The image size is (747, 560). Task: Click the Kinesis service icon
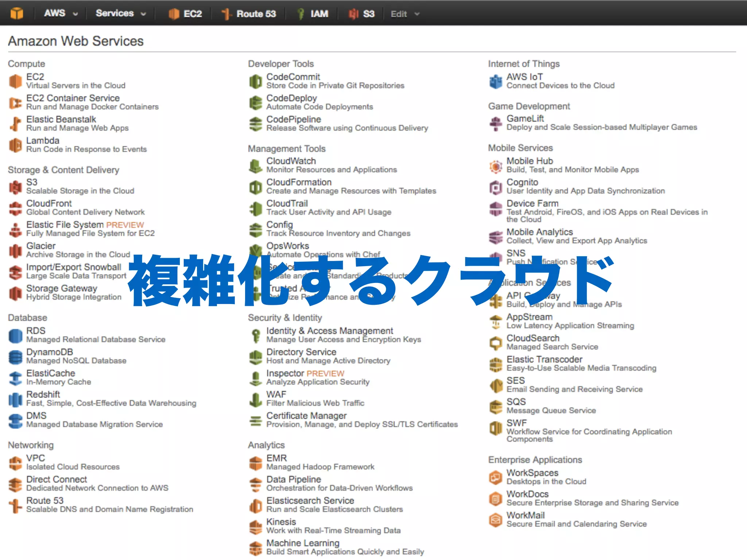[255, 526]
